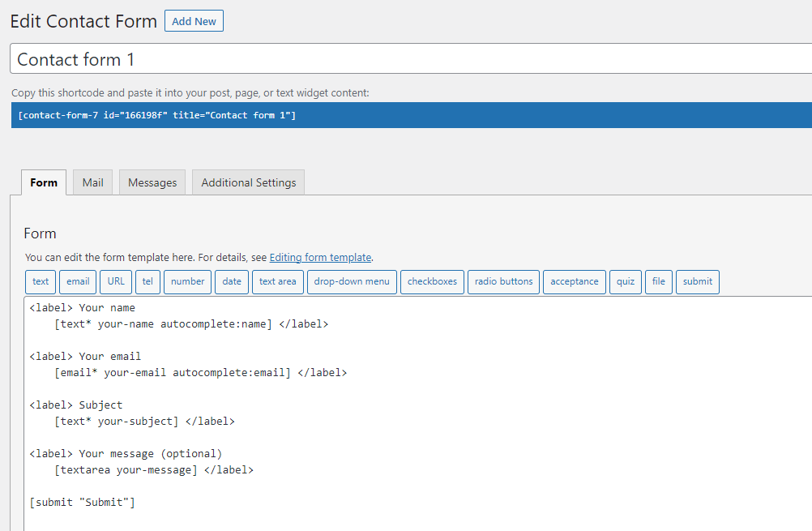The height and width of the screenshot is (531, 812).
Task: Add a number field tag
Action: pos(187,281)
